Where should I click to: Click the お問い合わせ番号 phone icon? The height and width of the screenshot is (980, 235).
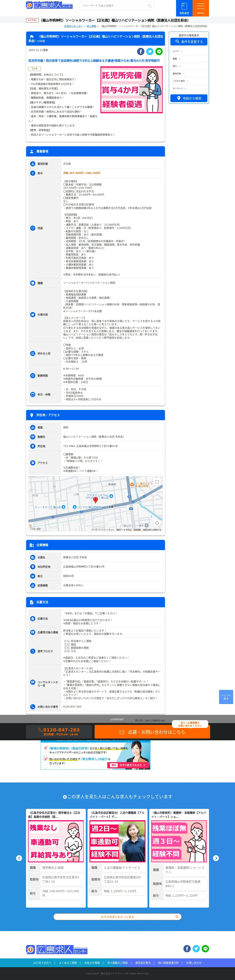33,707
